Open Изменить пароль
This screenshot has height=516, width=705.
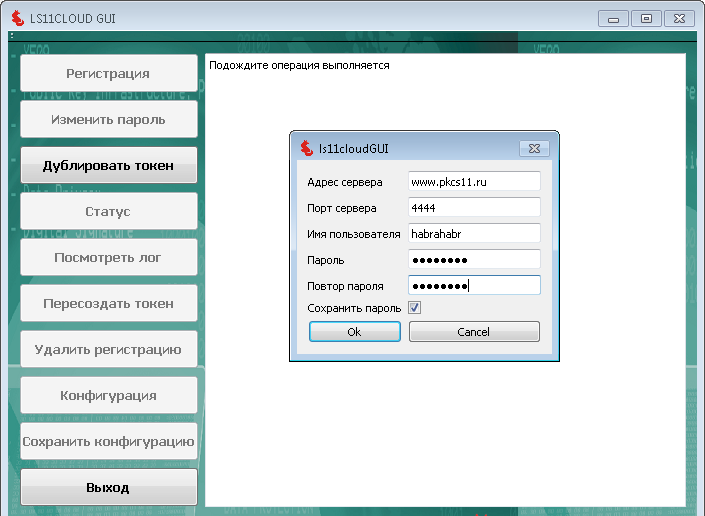coord(108,119)
